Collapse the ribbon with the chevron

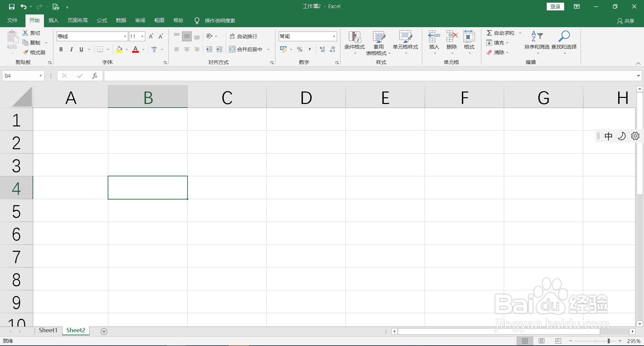(638, 63)
